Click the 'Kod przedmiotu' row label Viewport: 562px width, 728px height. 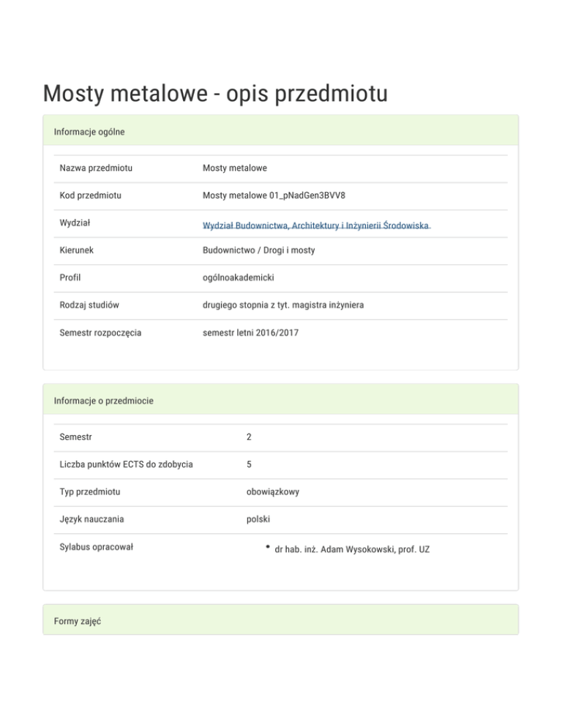tap(91, 196)
